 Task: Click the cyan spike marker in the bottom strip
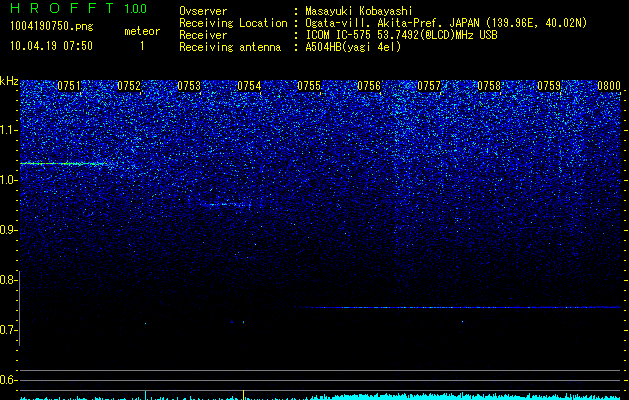(x=145, y=394)
